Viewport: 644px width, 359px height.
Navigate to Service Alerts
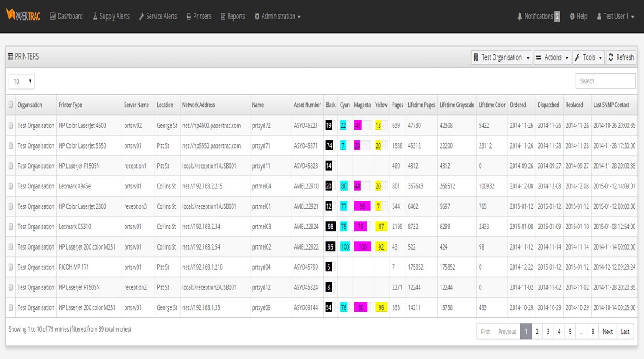pyautogui.click(x=158, y=17)
